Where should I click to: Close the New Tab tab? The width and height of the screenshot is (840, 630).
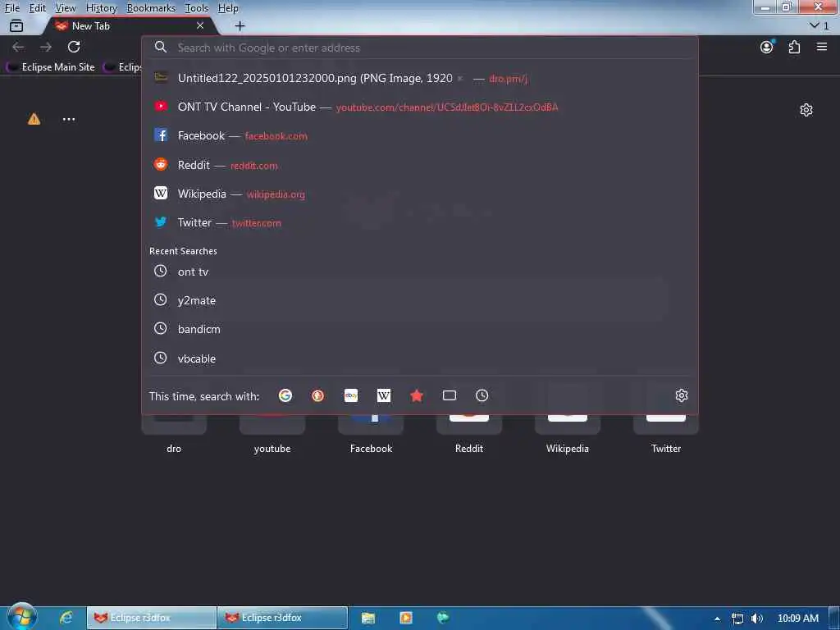coord(200,25)
